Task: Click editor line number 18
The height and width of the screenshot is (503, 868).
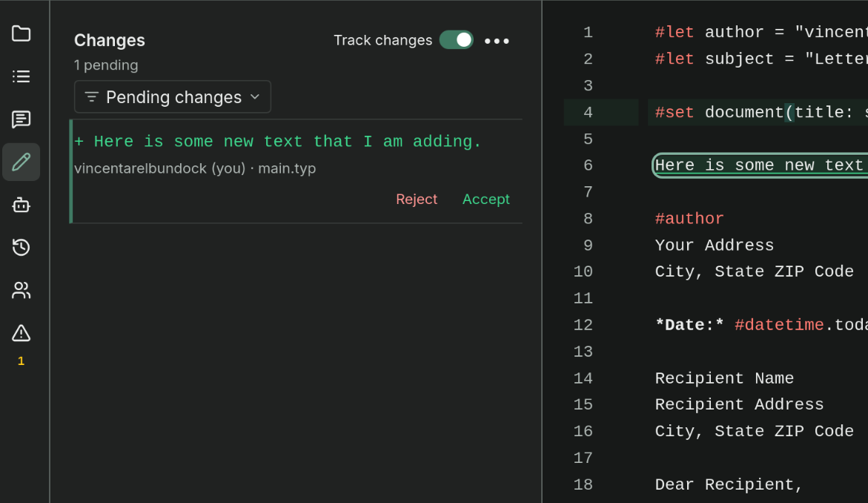Action: [x=583, y=484]
